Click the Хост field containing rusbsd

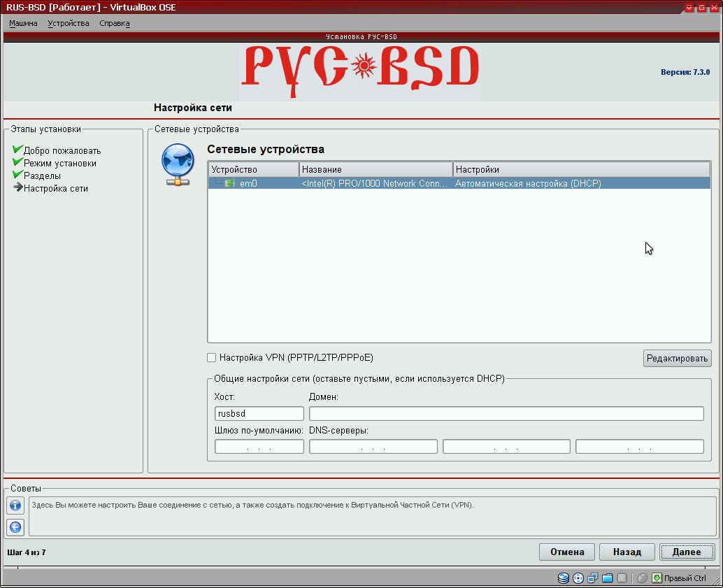click(259, 413)
